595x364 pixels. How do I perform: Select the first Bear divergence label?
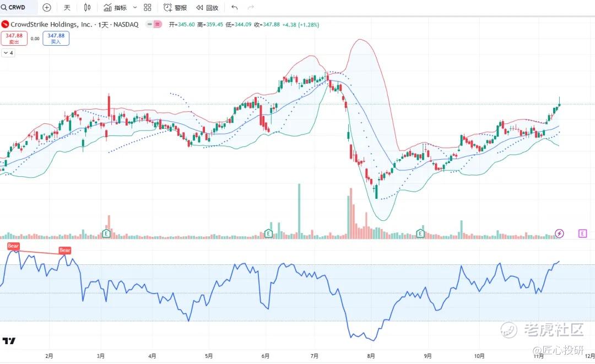13,246
